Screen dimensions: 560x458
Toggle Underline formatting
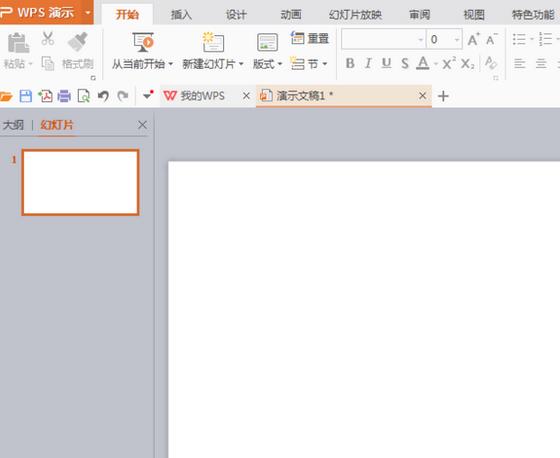point(386,64)
